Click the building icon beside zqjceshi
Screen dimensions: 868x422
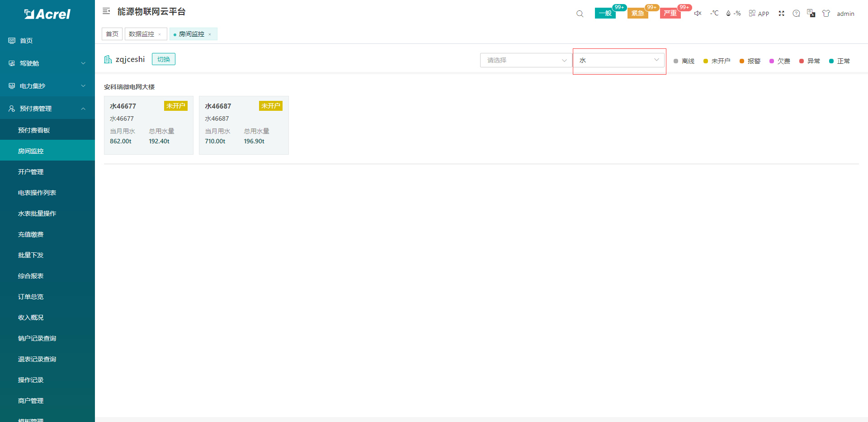(108, 59)
